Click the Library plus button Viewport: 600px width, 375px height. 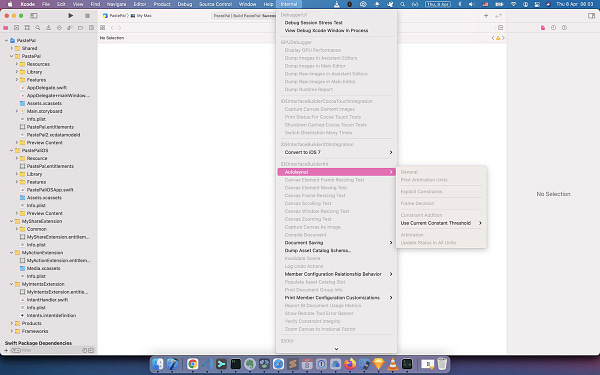(486, 16)
